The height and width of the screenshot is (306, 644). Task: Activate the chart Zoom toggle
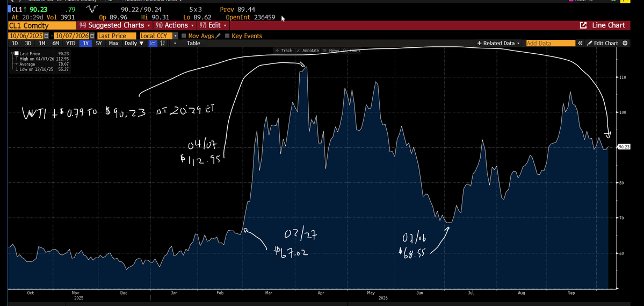click(352, 51)
